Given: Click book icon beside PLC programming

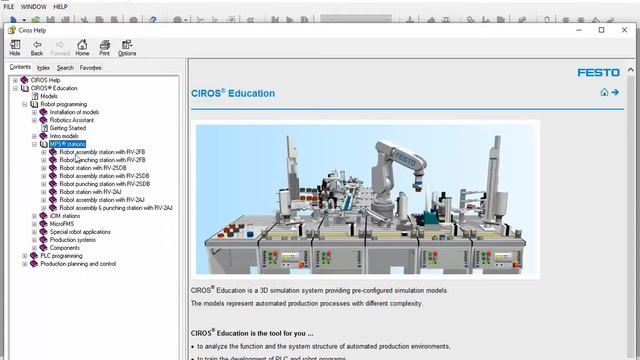Looking at the screenshot, I should (x=34, y=256).
